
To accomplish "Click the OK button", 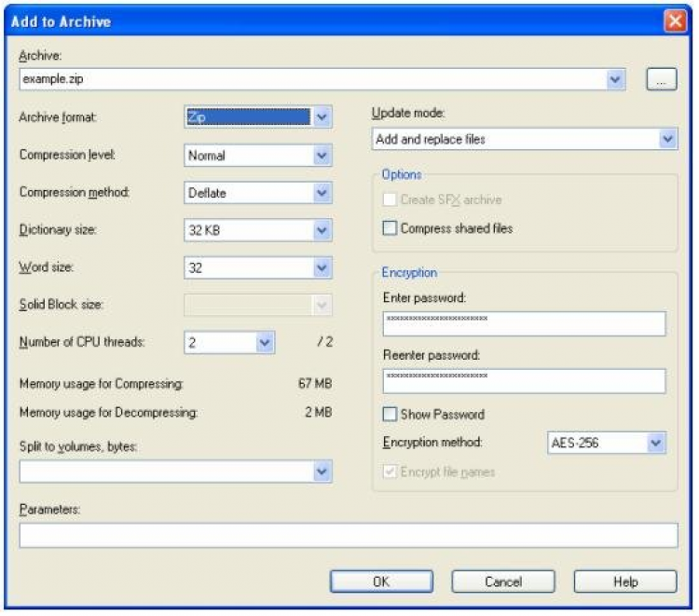I will click(x=381, y=582).
